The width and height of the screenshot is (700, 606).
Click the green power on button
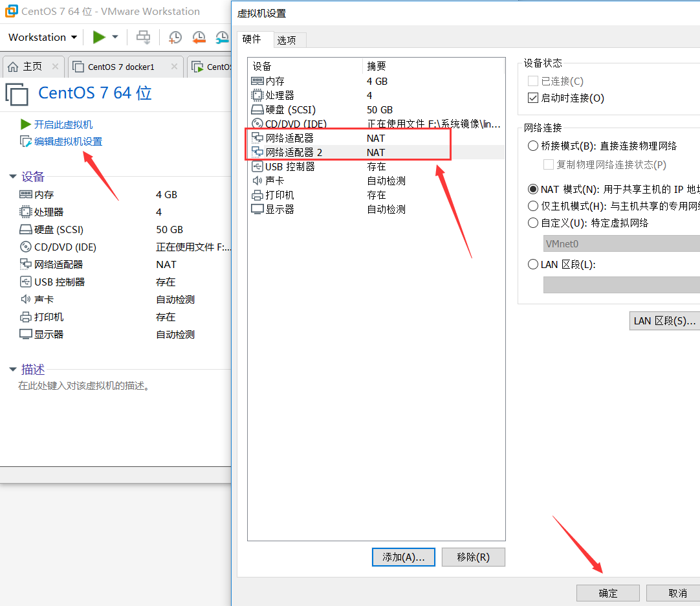99,37
